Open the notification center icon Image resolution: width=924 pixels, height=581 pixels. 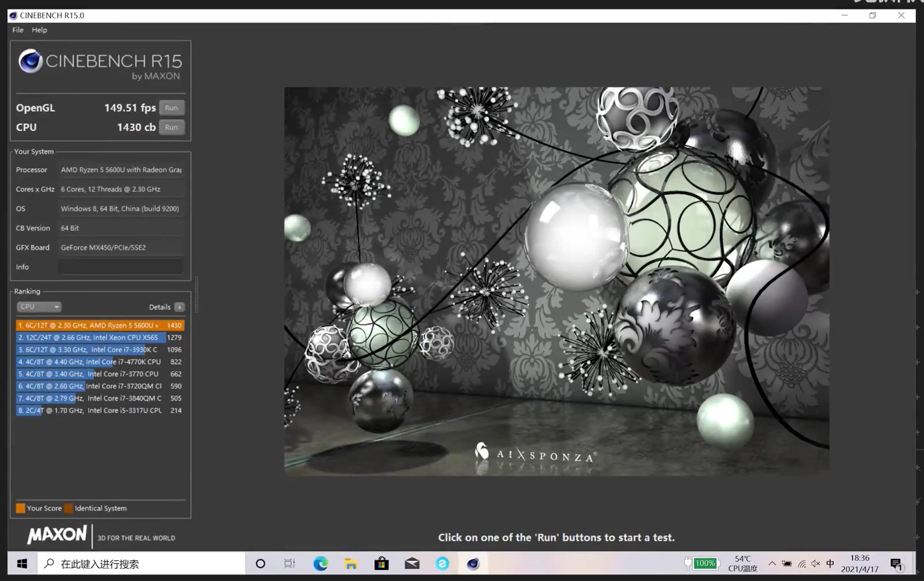coord(896,564)
